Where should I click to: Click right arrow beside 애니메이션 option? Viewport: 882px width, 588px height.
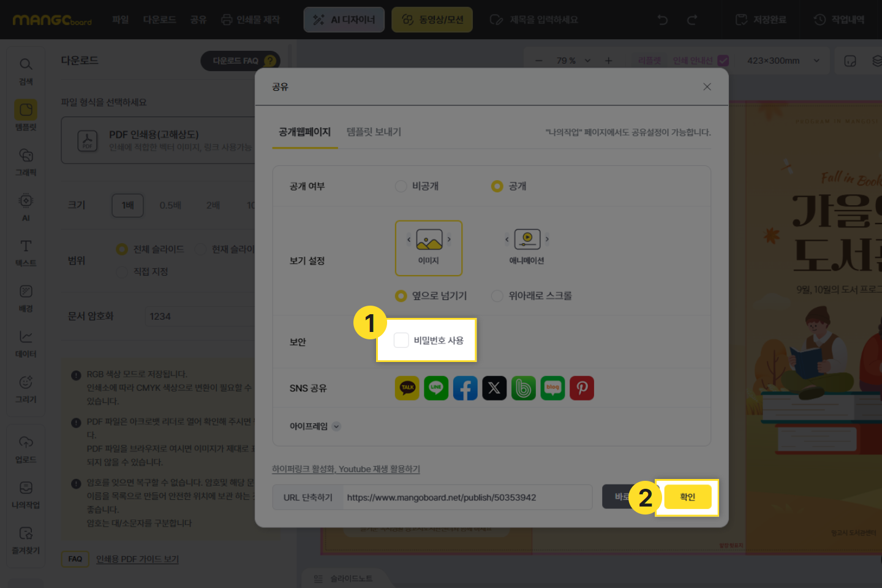click(x=547, y=239)
